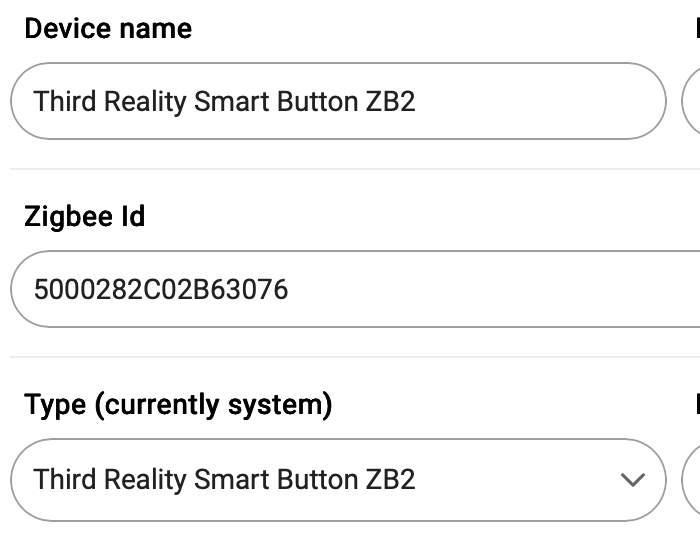Click the word Third in Device name field
This screenshot has height=558, width=700.
click(x=65, y=101)
